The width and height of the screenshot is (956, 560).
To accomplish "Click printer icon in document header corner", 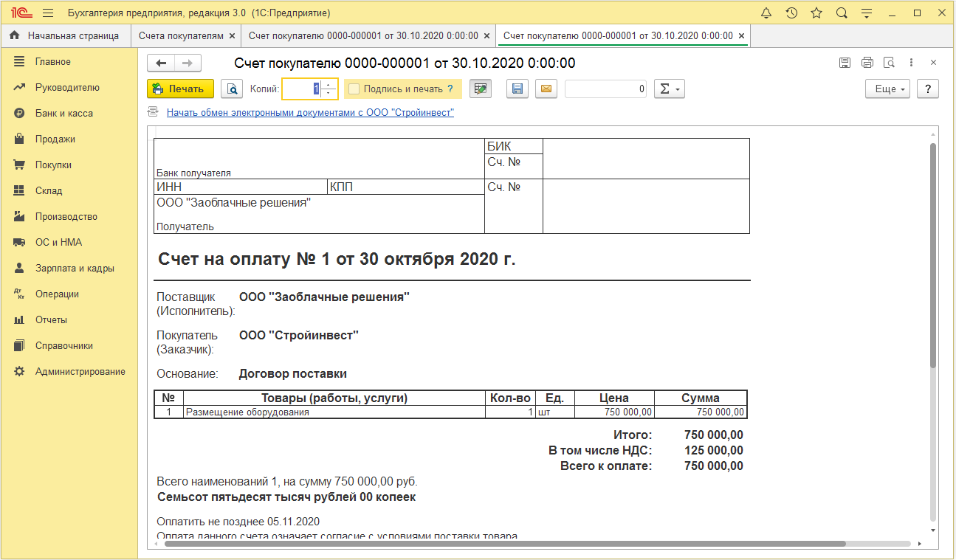I will pyautogui.click(x=867, y=63).
